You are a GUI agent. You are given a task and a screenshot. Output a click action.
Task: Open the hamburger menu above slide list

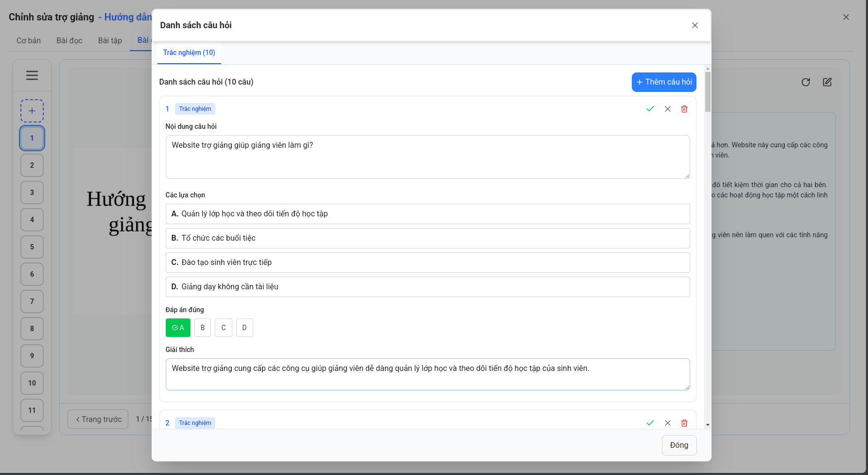coord(32,75)
